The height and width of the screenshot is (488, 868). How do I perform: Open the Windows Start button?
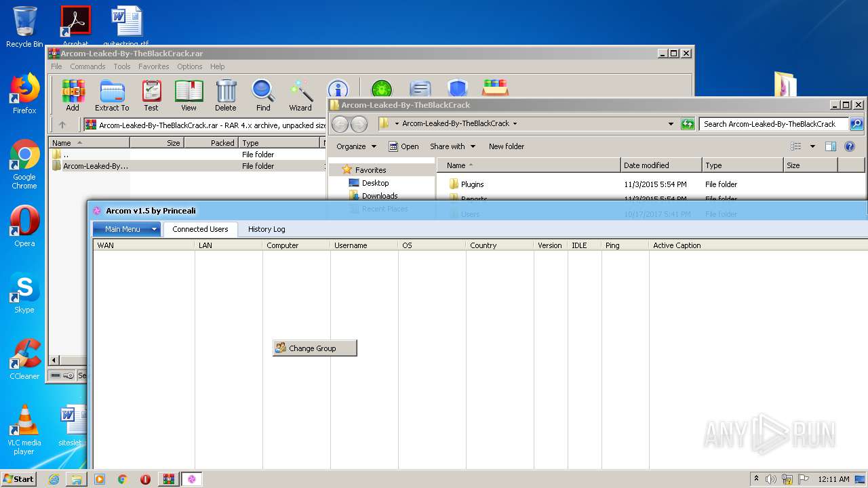[19, 479]
